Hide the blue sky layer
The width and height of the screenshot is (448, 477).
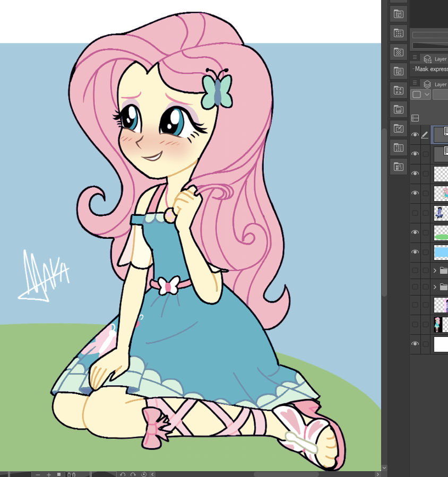[x=415, y=252]
